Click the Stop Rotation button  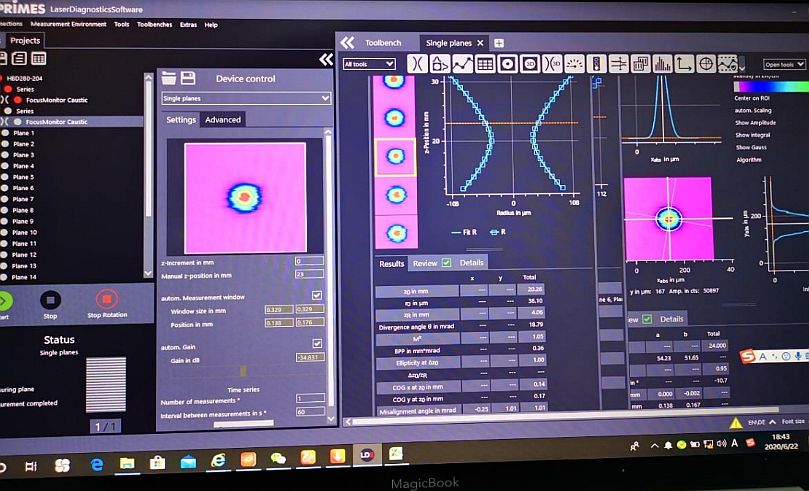click(107, 299)
